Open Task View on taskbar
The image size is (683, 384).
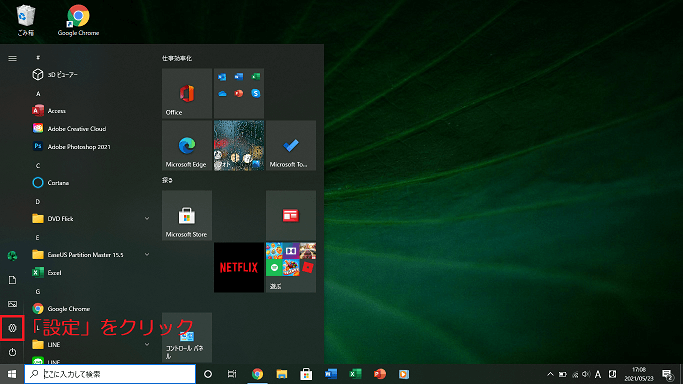point(232,374)
